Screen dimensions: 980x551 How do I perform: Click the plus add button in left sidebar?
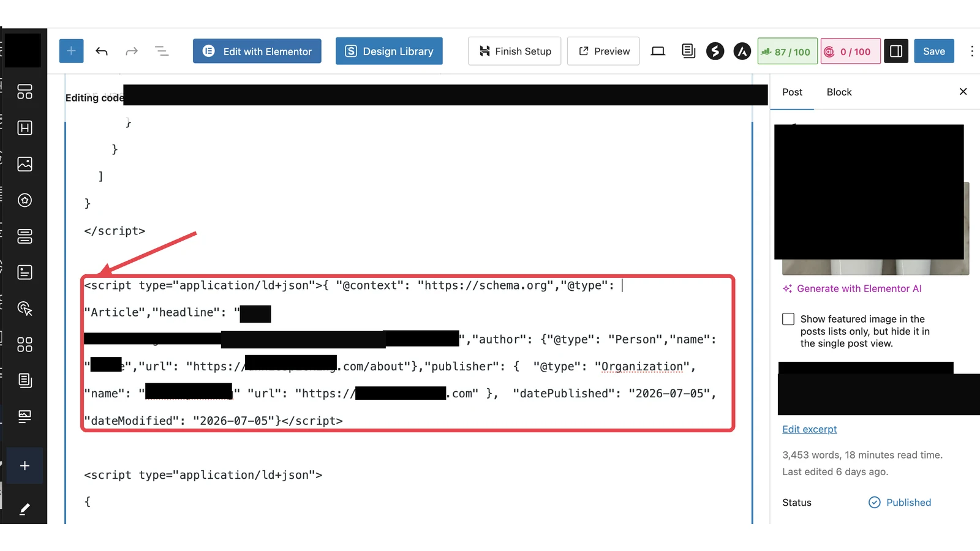24,466
